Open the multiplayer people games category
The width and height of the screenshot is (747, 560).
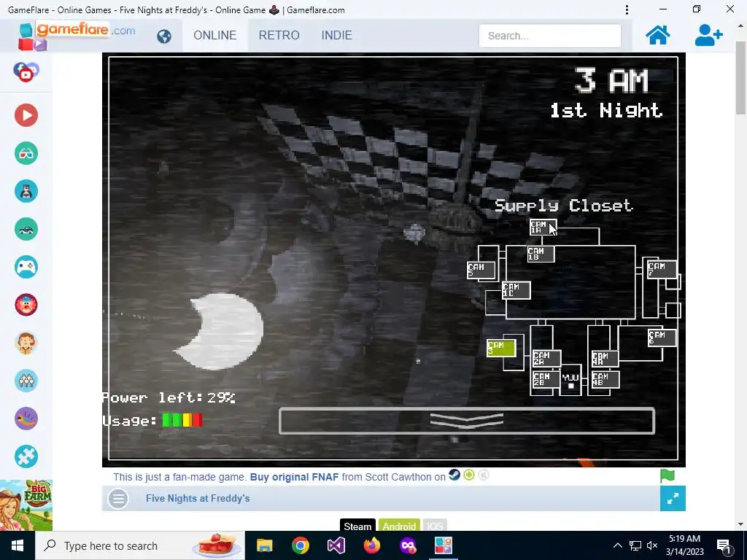tap(26, 381)
